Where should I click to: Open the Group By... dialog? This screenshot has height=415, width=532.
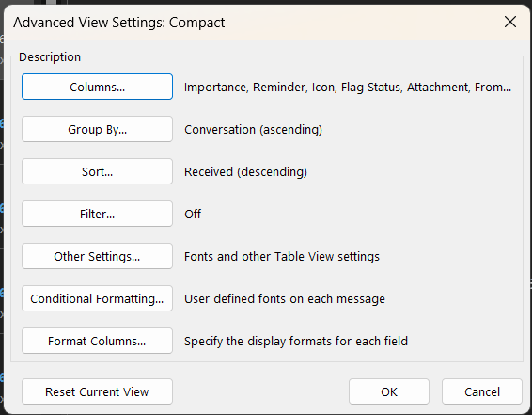click(x=97, y=129)
